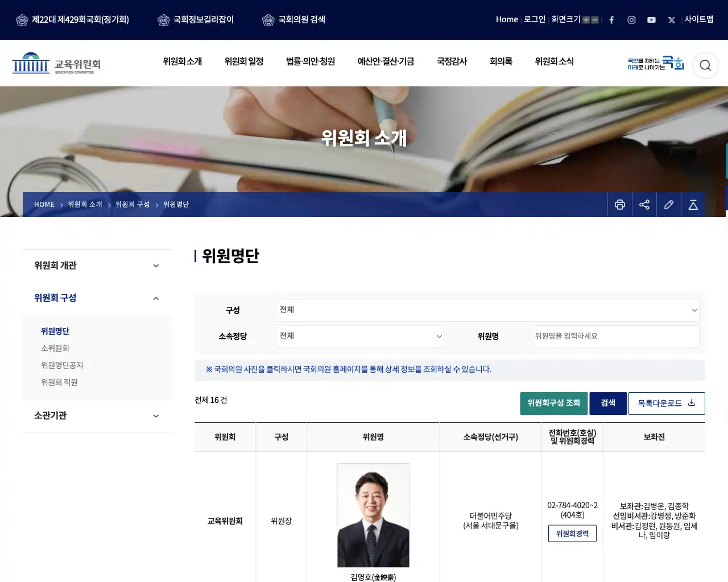Open the 회의록 main menu

pyautogui.click(x=501, y=61)
